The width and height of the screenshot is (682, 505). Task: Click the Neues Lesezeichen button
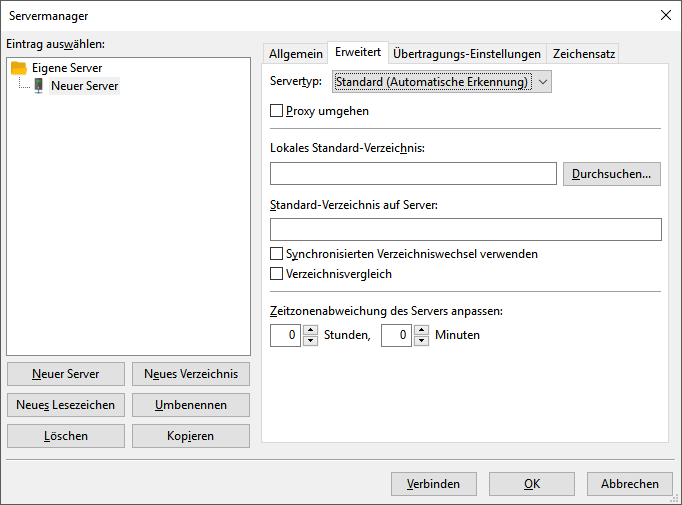pos(66,405)
